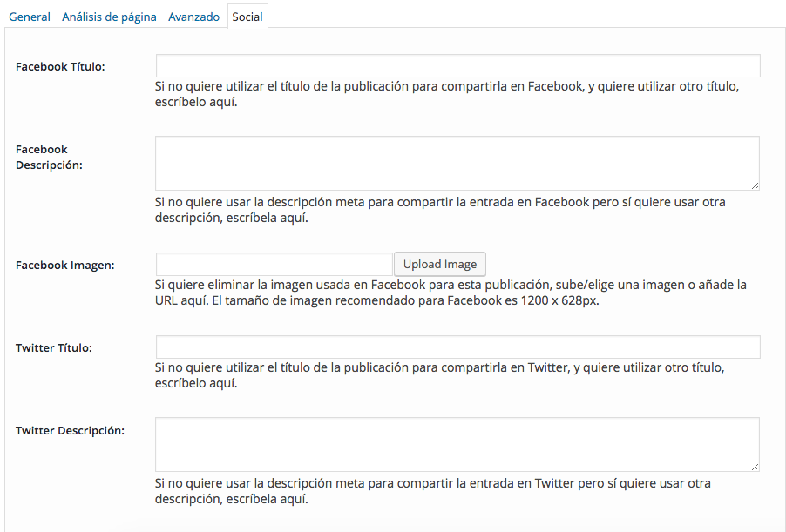Focus the Facebook Descripción text area

click(457, 163)
